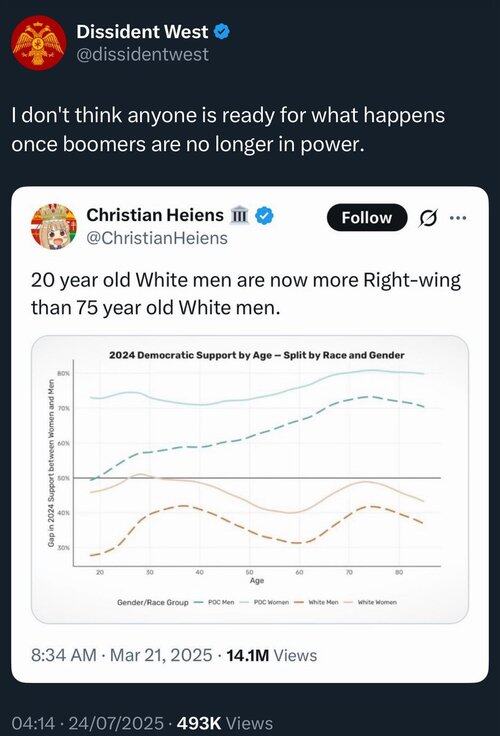500x736 pixels.
Task: Open Dissident West profile avatar
Action: [39, 43]
